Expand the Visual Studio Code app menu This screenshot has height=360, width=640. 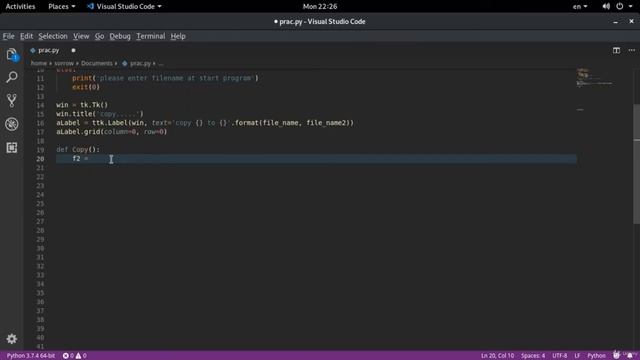(124, 7)
